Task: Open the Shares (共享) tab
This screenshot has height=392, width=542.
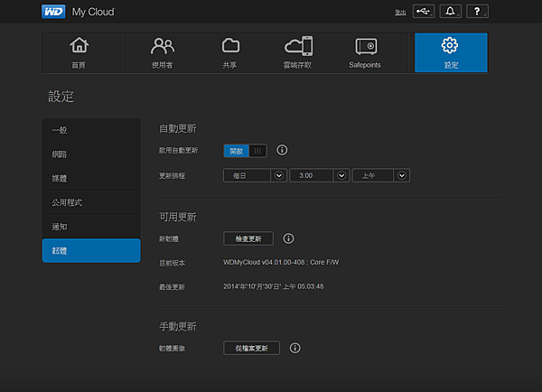Action: tap(230, 53)
